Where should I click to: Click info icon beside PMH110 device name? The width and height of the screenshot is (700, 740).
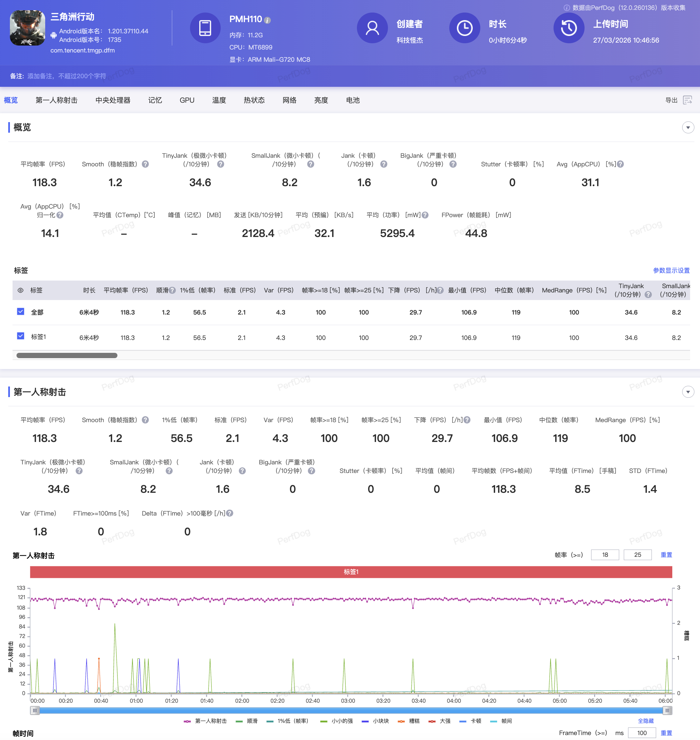(268, 20)
